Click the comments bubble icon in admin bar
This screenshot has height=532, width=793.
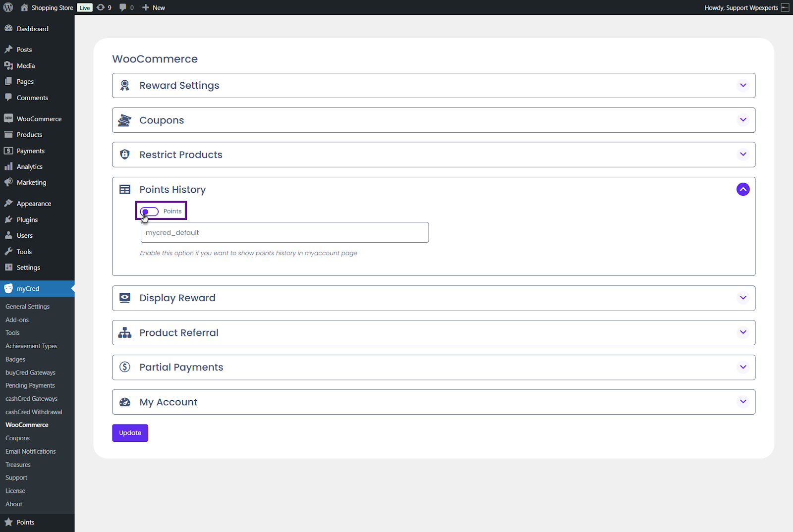click(123, 7)
